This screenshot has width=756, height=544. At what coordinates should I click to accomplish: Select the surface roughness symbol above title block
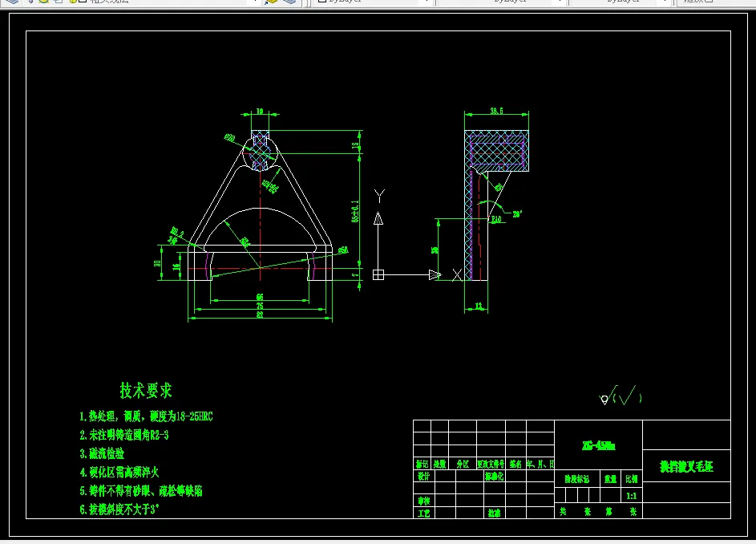(621, 396)
